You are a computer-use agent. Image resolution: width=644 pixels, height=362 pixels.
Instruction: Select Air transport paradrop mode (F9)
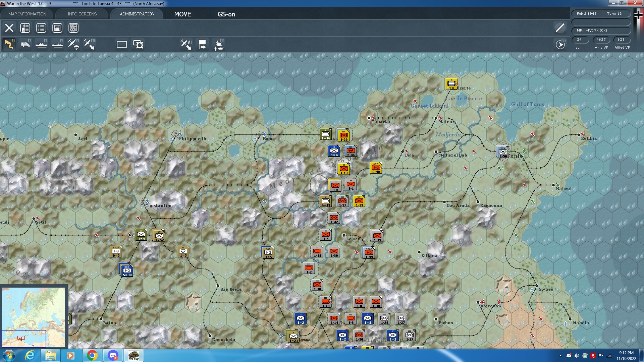click(73, 44)
